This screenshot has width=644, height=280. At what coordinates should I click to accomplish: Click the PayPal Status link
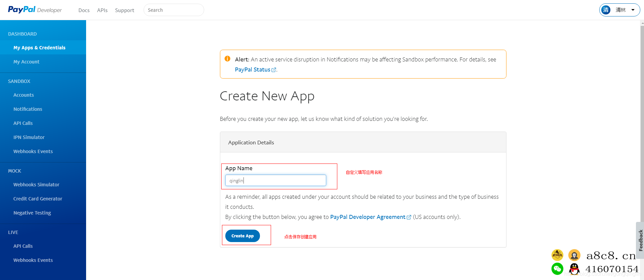point(253,69)
